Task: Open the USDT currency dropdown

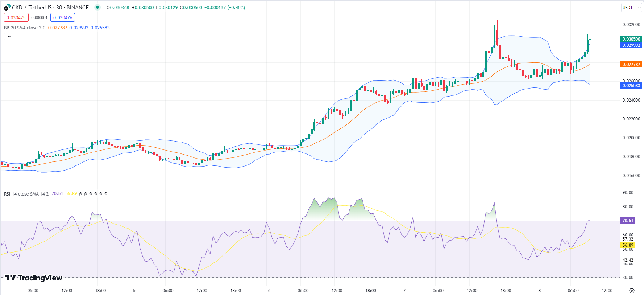Action: 632,7
